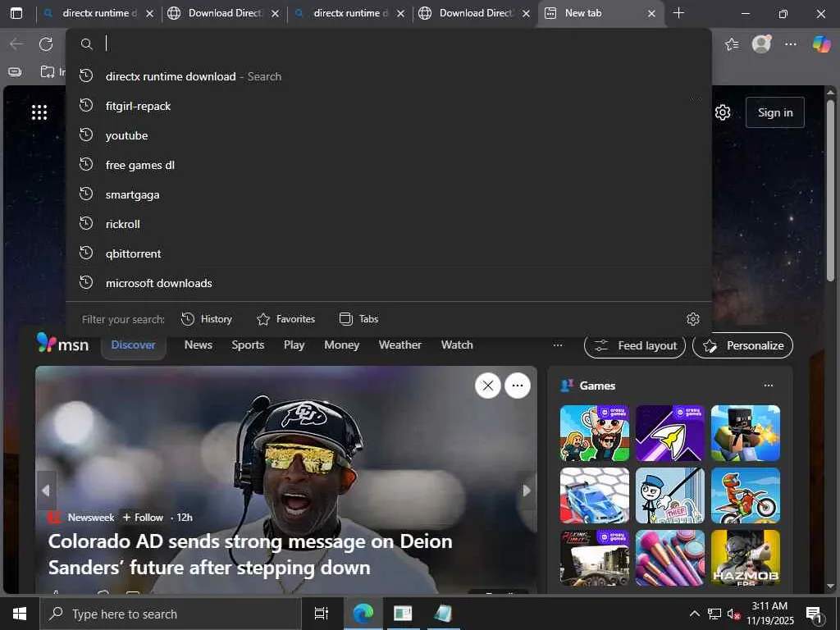Screen dimensions: 840x630
Task: Close the New tab tab
Action: click(x=651, y=13)
